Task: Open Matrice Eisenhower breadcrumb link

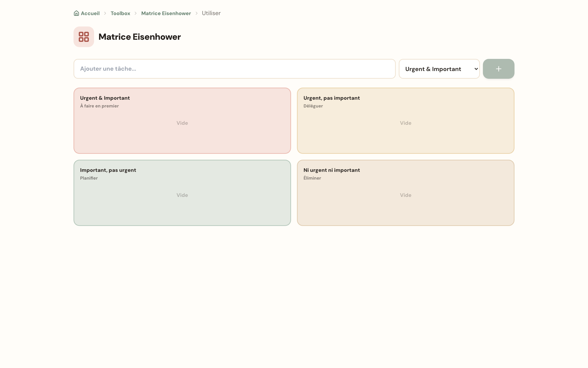Action: tap(166, 13)
